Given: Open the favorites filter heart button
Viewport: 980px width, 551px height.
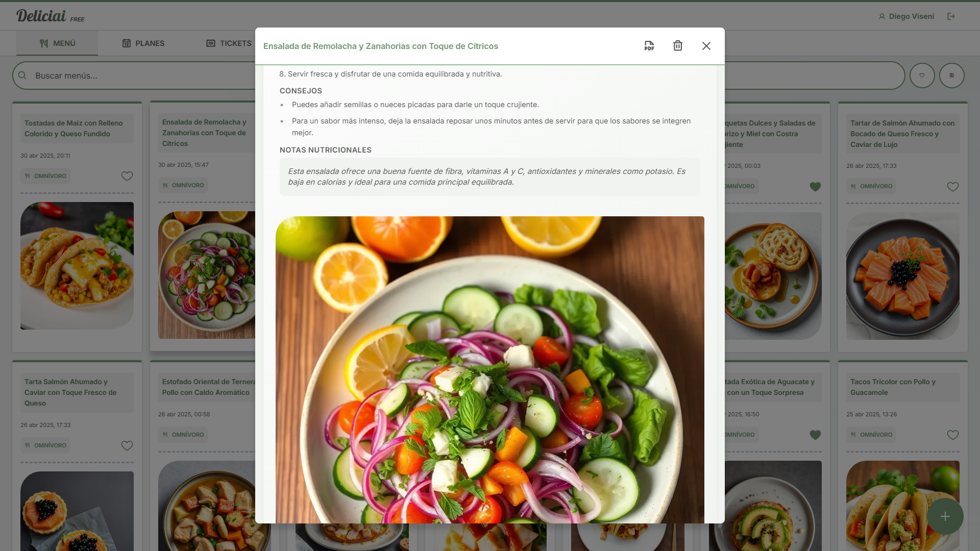Looking at the screenshot, I should (x=922, y=76).
